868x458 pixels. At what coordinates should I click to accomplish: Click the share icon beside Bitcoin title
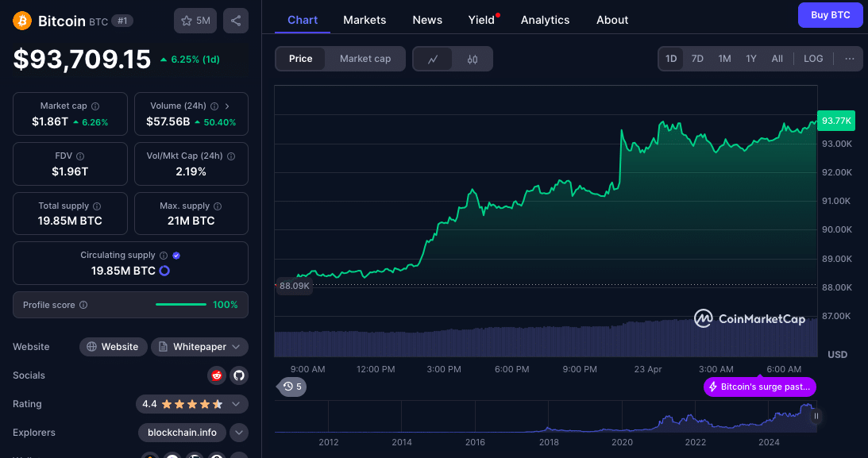236,21
